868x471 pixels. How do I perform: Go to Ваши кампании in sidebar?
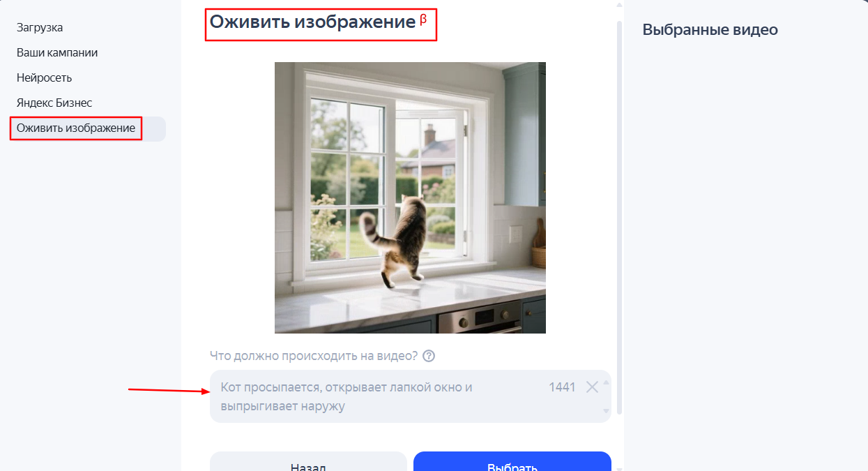pos(57,53)
